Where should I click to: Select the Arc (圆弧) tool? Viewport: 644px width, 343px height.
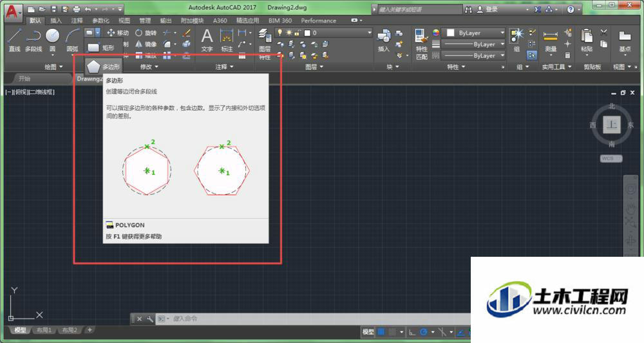tap(72, 40)
